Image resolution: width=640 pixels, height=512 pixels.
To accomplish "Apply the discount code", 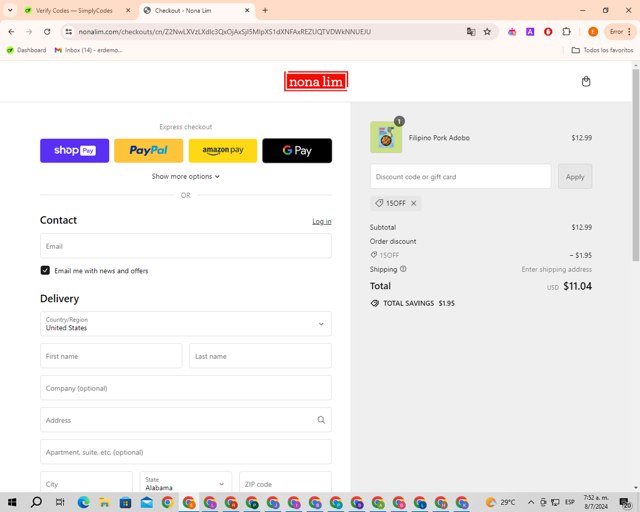I will pos(575,176).
